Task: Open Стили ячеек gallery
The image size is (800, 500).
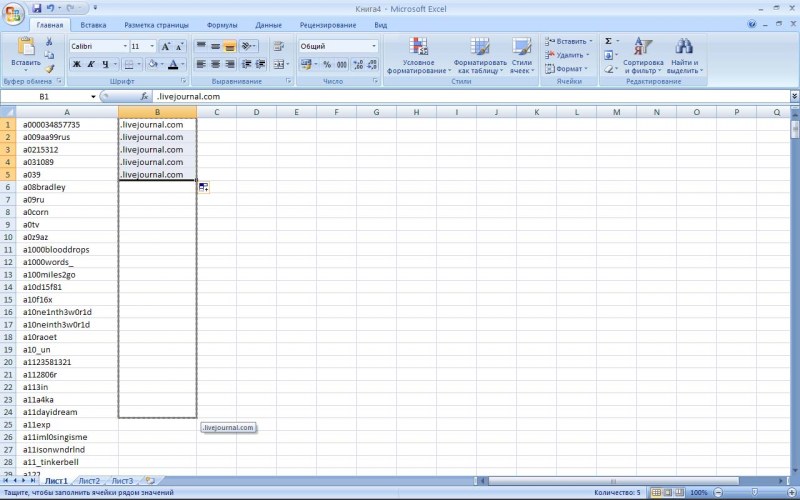Action: 522,56
